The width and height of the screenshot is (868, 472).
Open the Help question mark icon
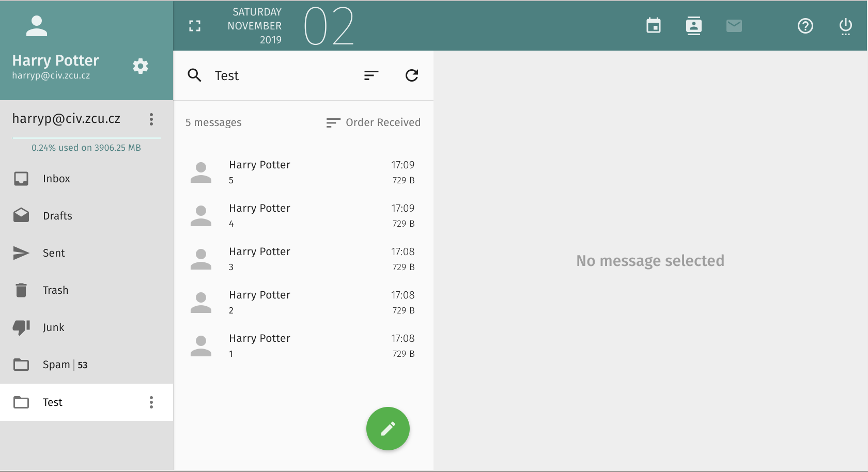[805, 25]
